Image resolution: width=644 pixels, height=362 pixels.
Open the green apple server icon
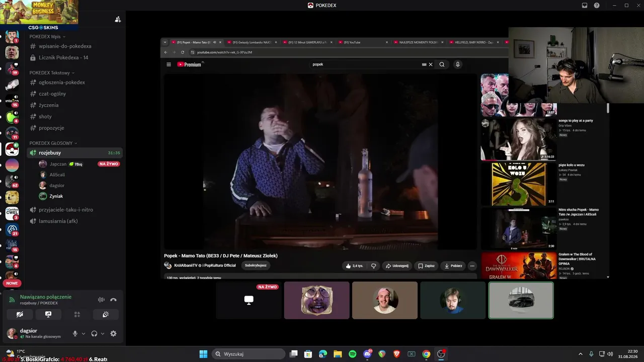coord(12,117)
